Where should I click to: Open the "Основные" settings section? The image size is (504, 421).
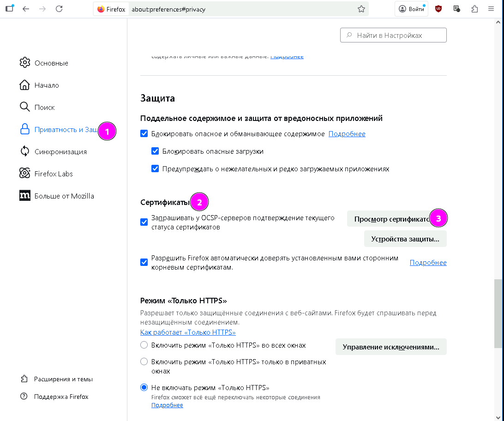pyautogui.click(x=51, y=63)
